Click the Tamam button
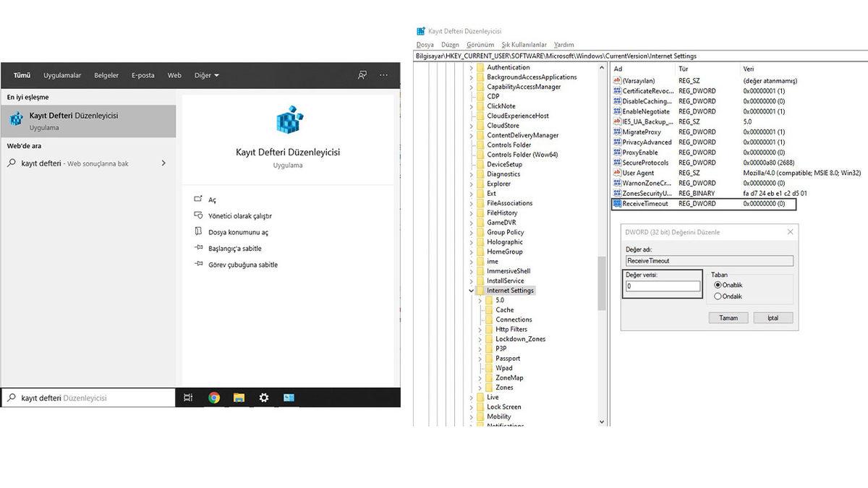The image size is (868, 488). [728, 318]
